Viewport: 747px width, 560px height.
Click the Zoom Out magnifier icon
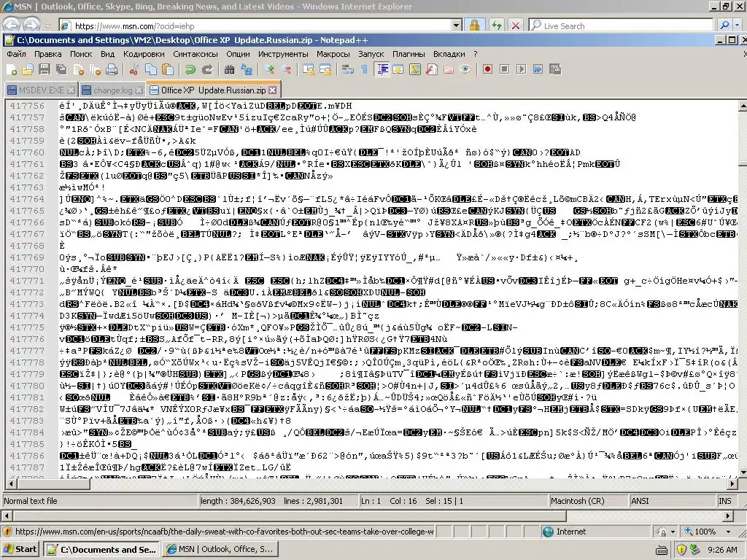286,69
